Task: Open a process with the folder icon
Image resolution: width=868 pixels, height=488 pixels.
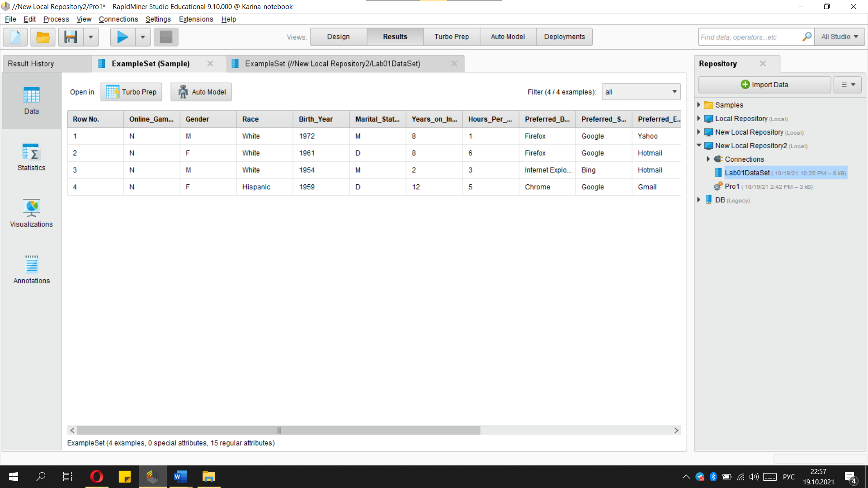Action: pyautogui.click(x=43, y=37)
